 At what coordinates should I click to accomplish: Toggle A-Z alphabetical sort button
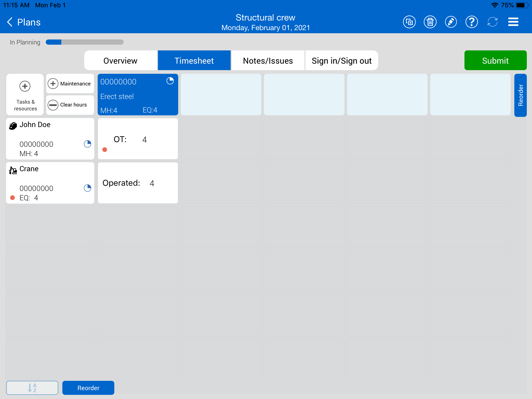32,388
